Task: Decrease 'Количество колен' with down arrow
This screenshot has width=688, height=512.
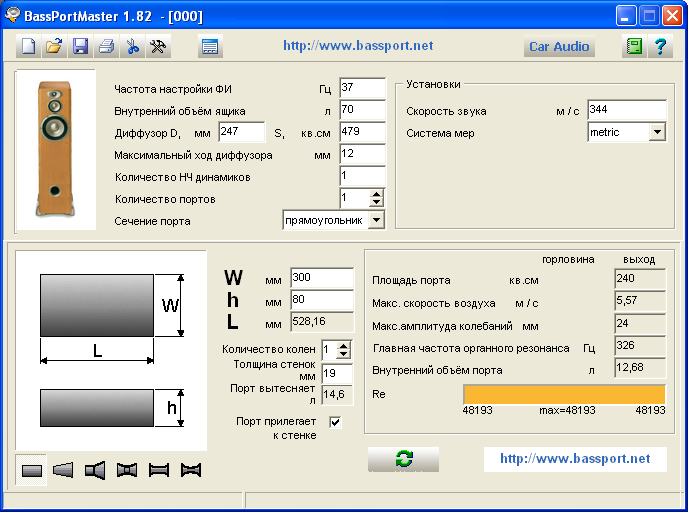Action: point(344,354)
